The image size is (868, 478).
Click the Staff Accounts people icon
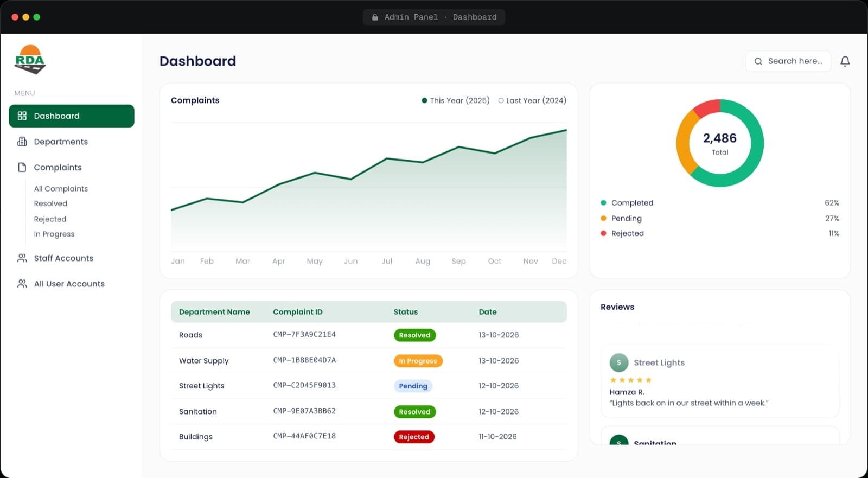pyautogui.click(x=22, y=258)
